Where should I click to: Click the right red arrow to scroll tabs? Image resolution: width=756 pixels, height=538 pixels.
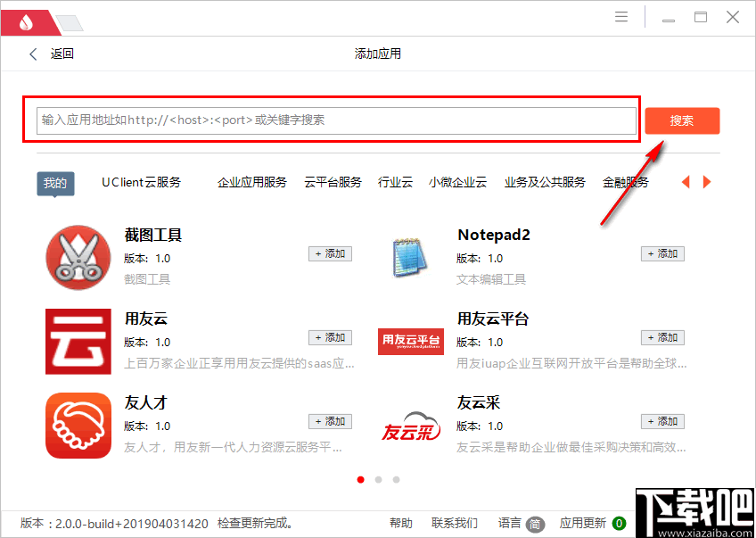click(x=707, y=182)
